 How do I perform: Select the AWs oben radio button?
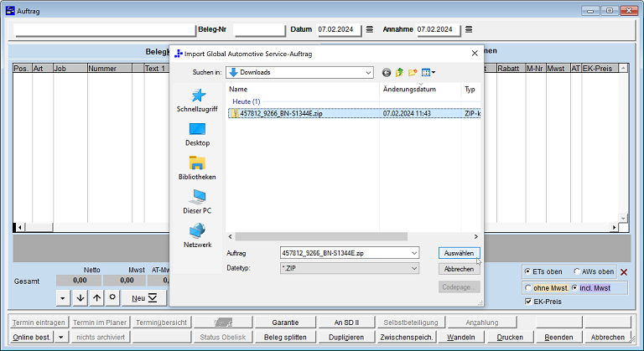pyautogui.click(x=577, y=271)
